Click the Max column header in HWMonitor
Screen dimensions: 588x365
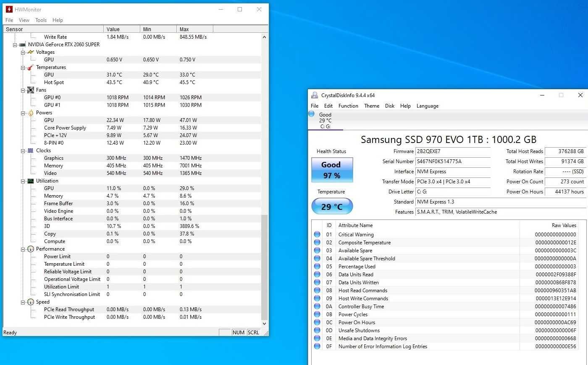[x=195, y=29]
